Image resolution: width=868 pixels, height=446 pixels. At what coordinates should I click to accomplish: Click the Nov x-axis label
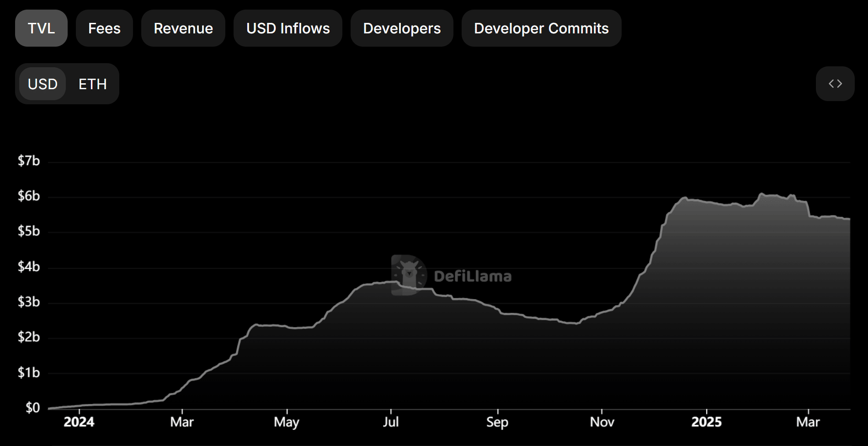(x=602, y=422)
